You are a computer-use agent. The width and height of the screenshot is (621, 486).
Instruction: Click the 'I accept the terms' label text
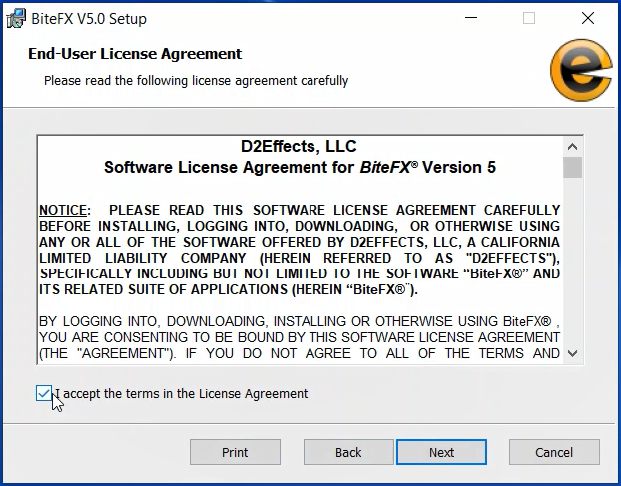182,394
